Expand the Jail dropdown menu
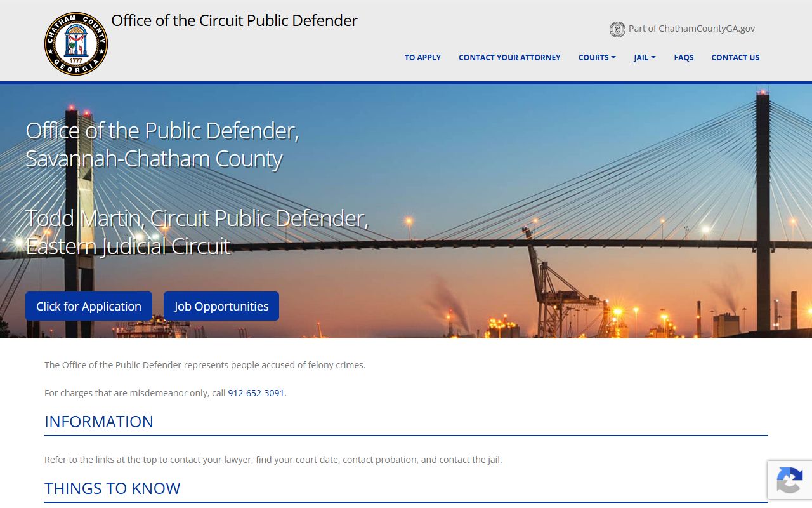 pyautogui.click(x=645, y=57)
